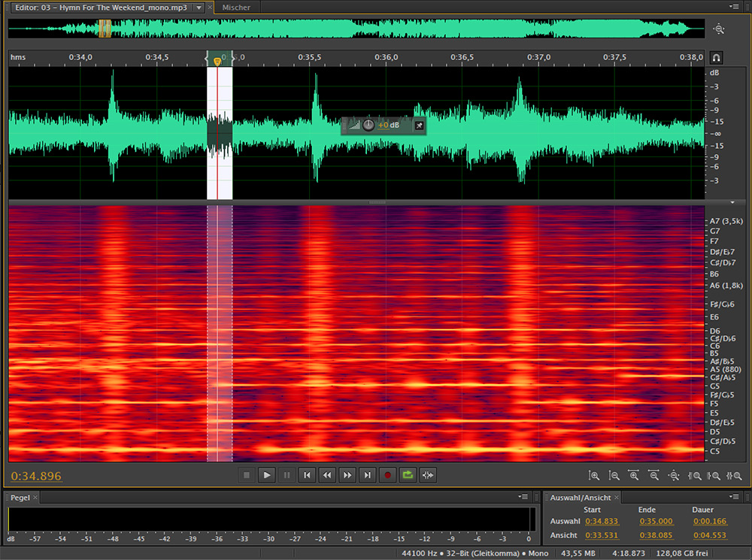The image size is (752, 560).
Task: Toggle the headphone icon right of the timeline ruler
Action: tap(717, 58)
